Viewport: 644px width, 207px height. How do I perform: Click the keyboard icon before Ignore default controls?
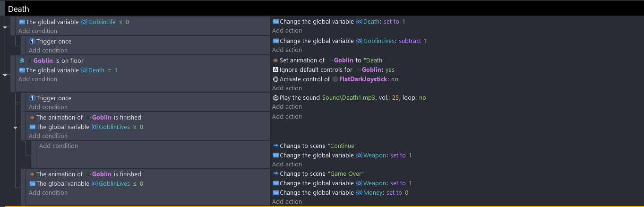tap(276, 69)
